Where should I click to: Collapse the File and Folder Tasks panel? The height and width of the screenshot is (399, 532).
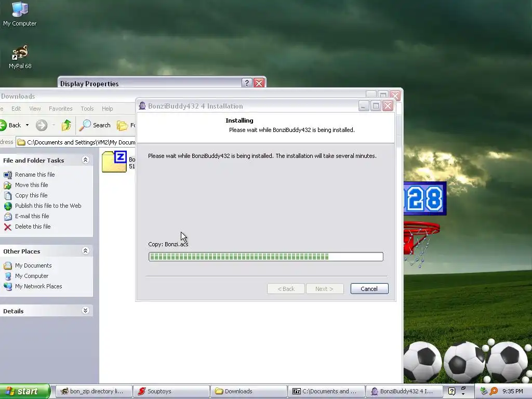click(85, 160)
